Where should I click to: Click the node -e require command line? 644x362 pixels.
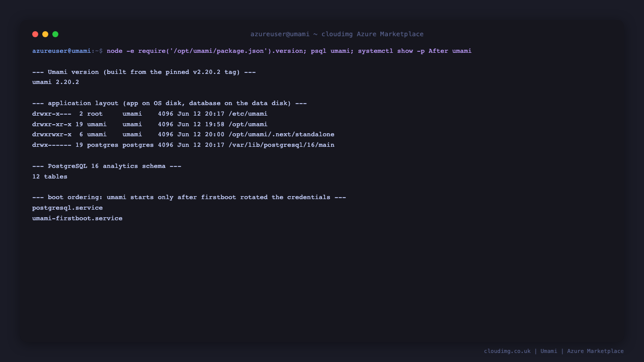(289, 51)
